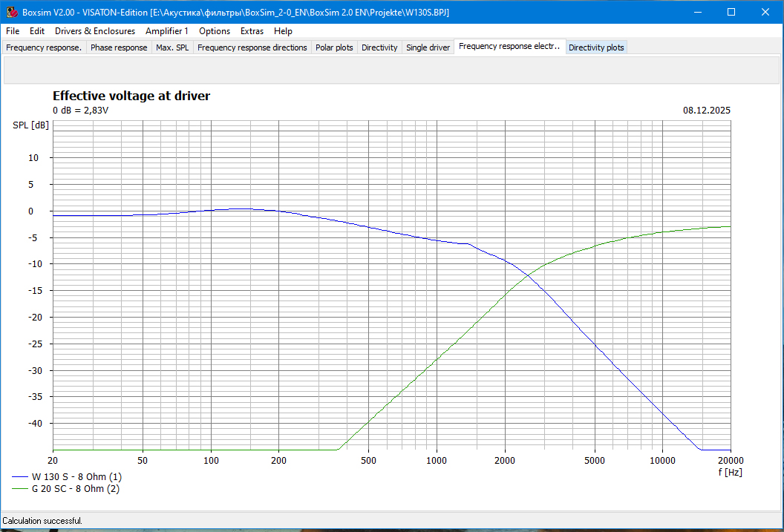
Task: Switch to the Directivity plots tab
Action: point(596,47)
